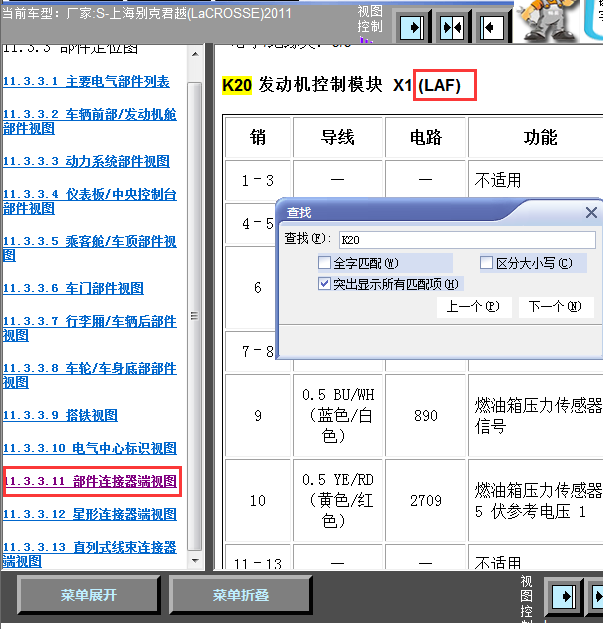This screenshot has height=629, width=603.
Task: Click the 不适用 cell in row 1-3
Action: 538,181
